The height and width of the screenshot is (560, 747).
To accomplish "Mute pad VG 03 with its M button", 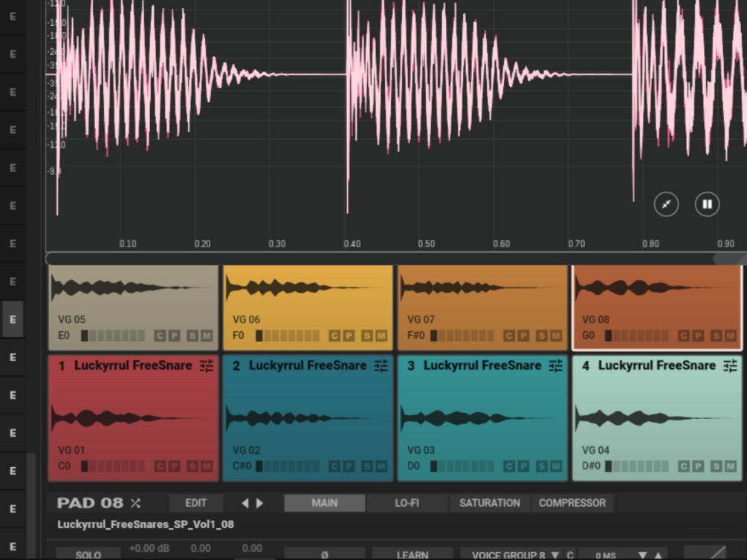I will point(556,466).
